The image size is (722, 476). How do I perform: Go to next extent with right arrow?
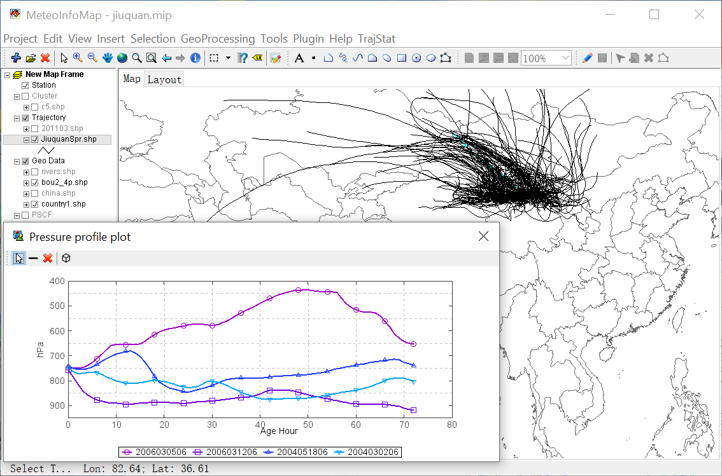(180, 58)
